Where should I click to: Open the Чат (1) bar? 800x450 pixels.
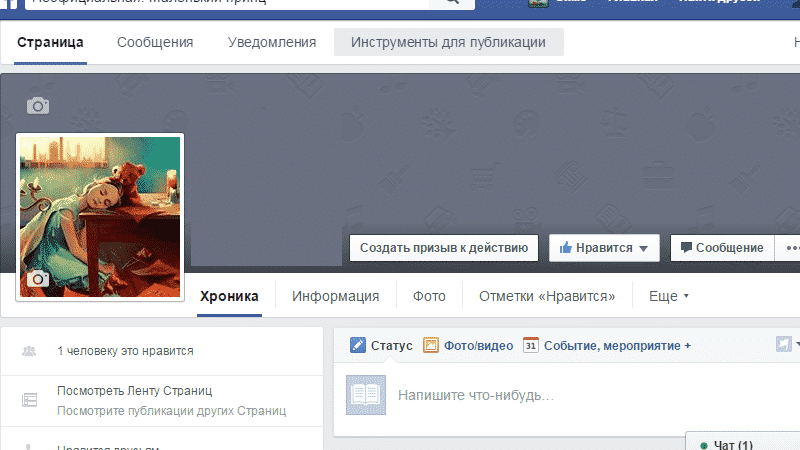[x=743, y=442]
